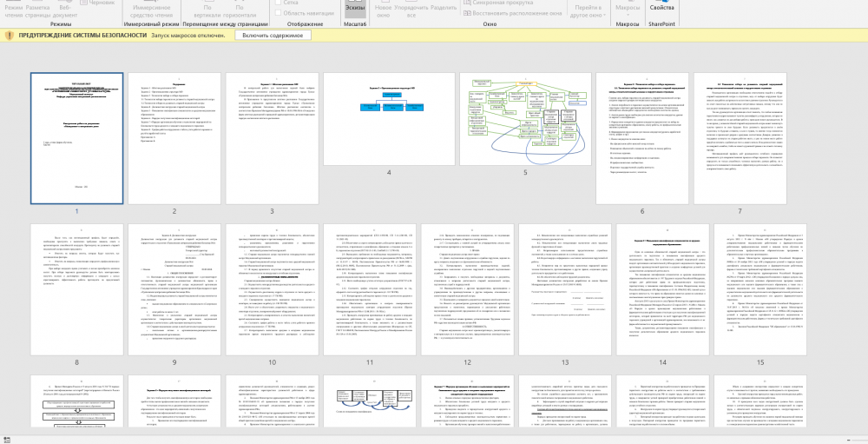Click the Эскизы zoom button
The image size is (868, 444).
355,10
